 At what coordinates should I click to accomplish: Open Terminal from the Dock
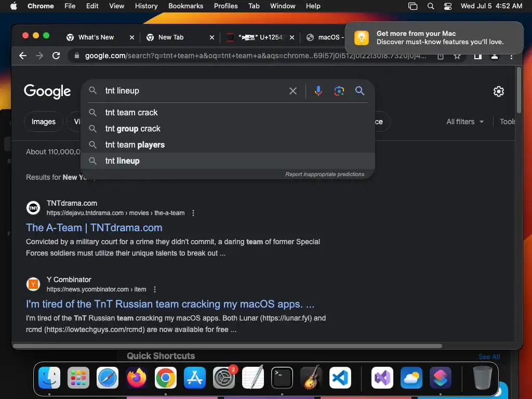[282, 377]
